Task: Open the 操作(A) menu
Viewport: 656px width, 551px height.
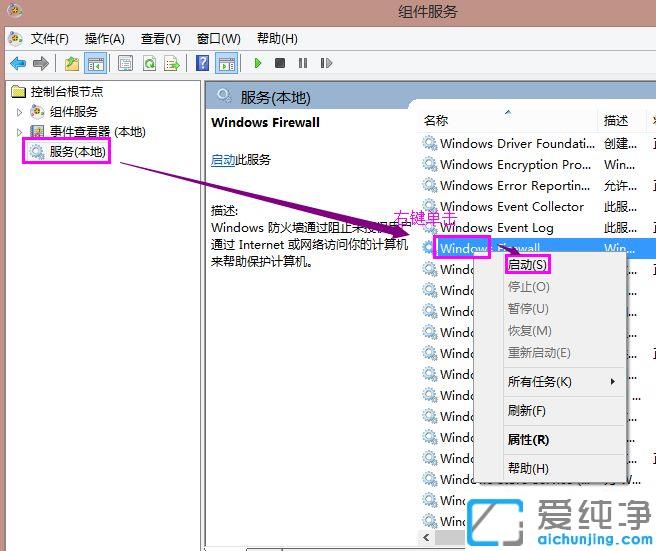Action: click(x=105, y=39)
